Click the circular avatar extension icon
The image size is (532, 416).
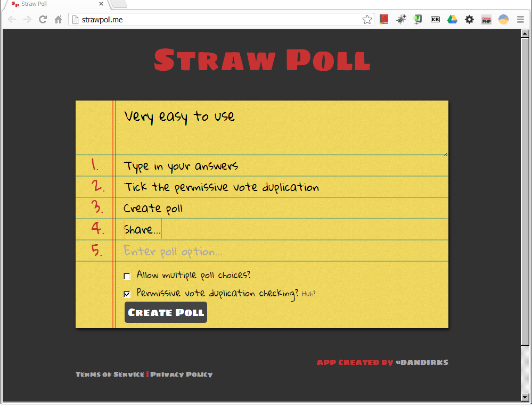point(503,19)
